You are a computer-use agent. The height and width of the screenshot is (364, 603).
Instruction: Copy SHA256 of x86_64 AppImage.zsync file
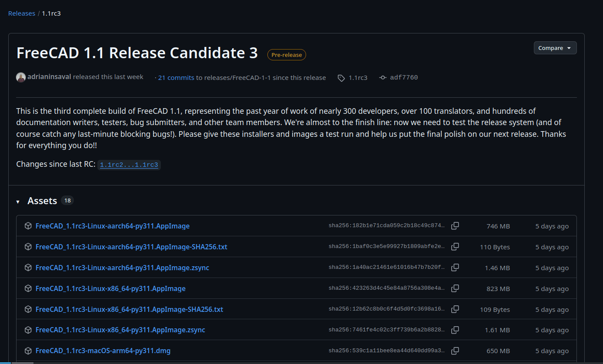point(455,330)
